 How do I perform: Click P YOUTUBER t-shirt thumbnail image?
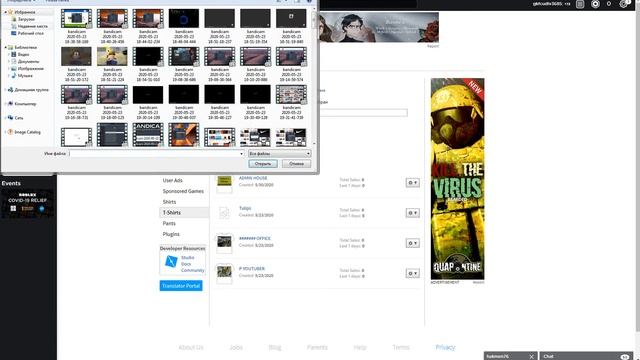click(x=224, y=274)
